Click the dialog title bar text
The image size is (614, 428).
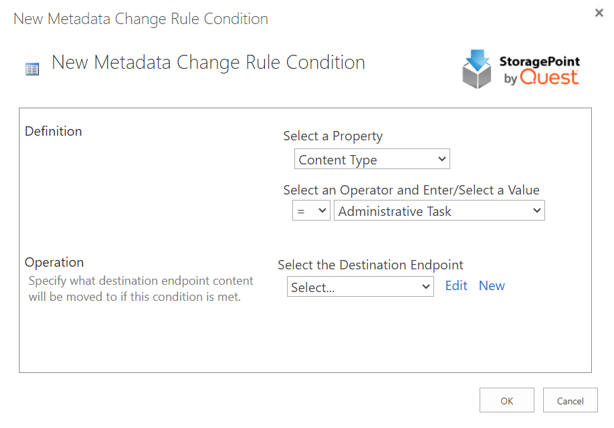point(141,19)
